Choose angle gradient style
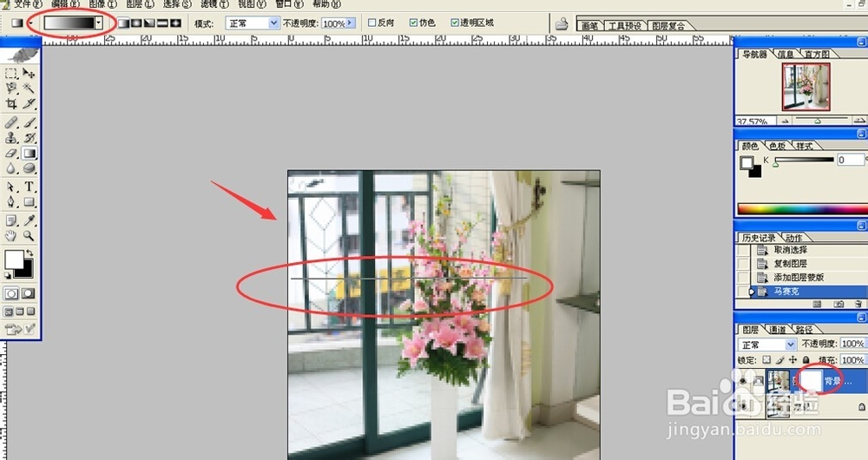Screen dimensions: 868x460 point(149,23)
